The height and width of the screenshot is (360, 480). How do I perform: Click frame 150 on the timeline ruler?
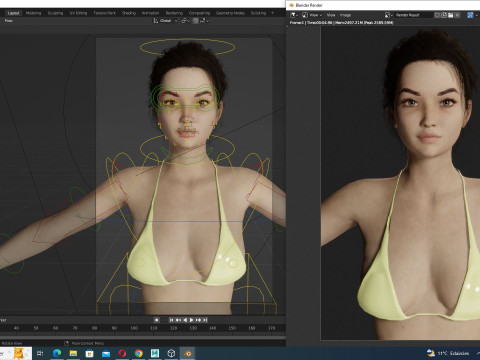pyautogui.click(x=232, y=328)
